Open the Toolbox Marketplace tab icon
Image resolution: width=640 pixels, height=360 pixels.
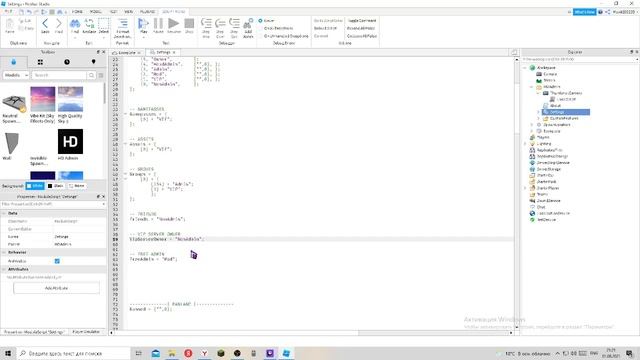tap(14, 62)
